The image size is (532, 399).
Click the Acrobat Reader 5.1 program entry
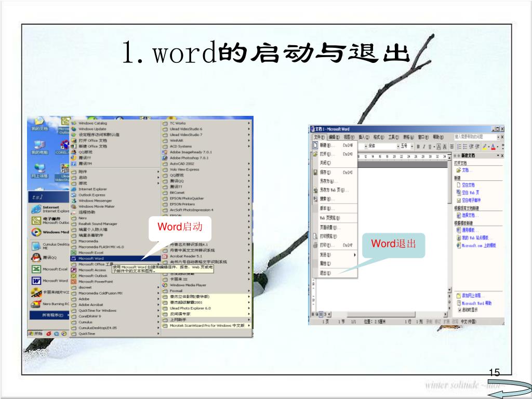click(x=185, y=256)
